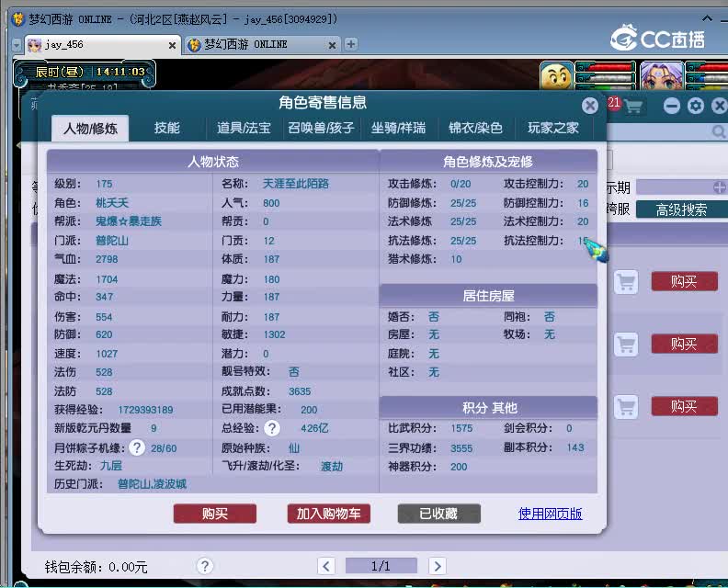Image resolution: width=728 pixels, height=588 pixels.
Task: Click the 人物状态 section header
Action: 213,162
